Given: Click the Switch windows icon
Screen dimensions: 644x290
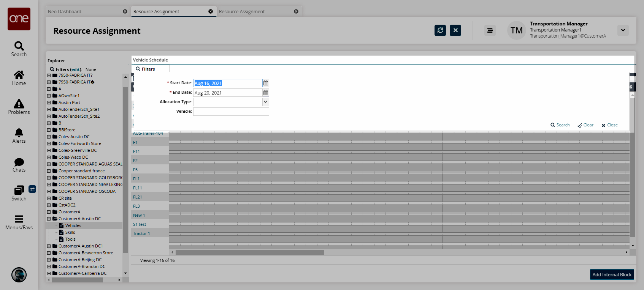Looking at the screenshot, I should pos(19,190).
